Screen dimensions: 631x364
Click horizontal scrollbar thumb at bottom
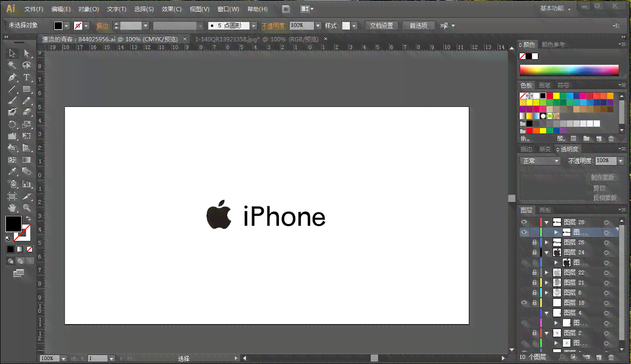pyautogui.click(x=375, y=358)
